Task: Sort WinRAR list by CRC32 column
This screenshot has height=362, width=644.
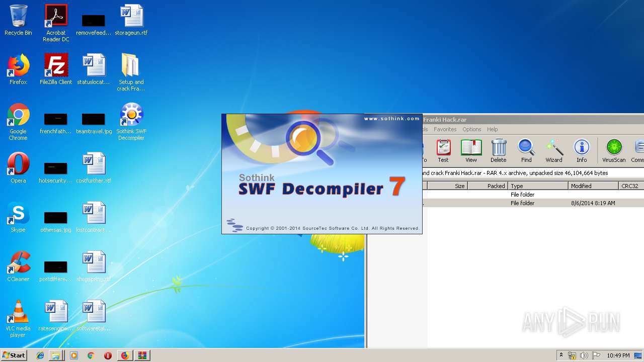Action: [631, 186]
